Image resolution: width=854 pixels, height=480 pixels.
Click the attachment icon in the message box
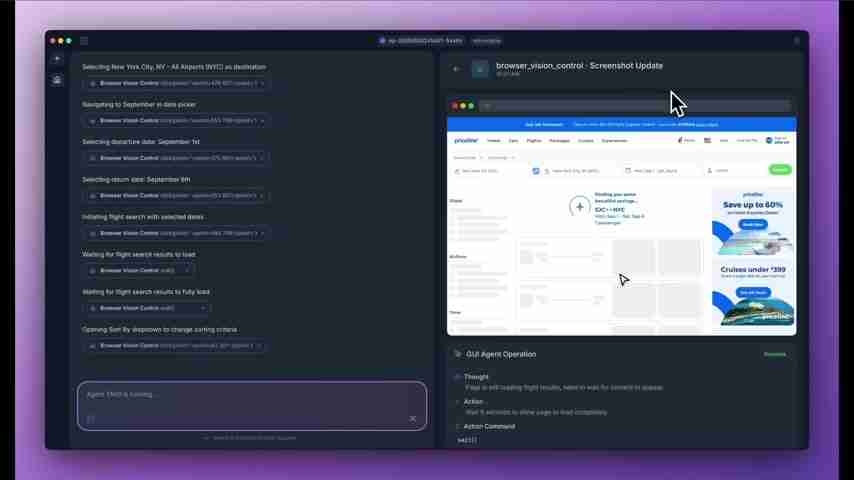[x=91, y=419]
